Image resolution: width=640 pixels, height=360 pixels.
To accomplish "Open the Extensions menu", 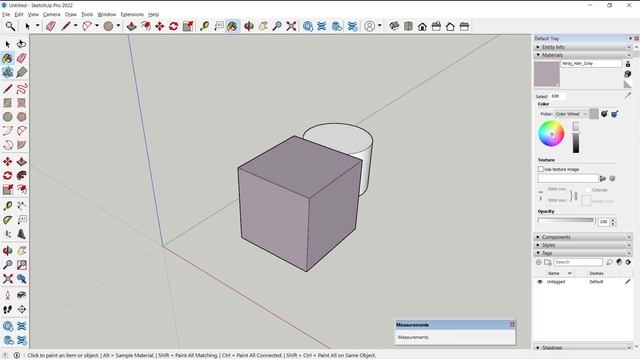I will tap(132, 14).
